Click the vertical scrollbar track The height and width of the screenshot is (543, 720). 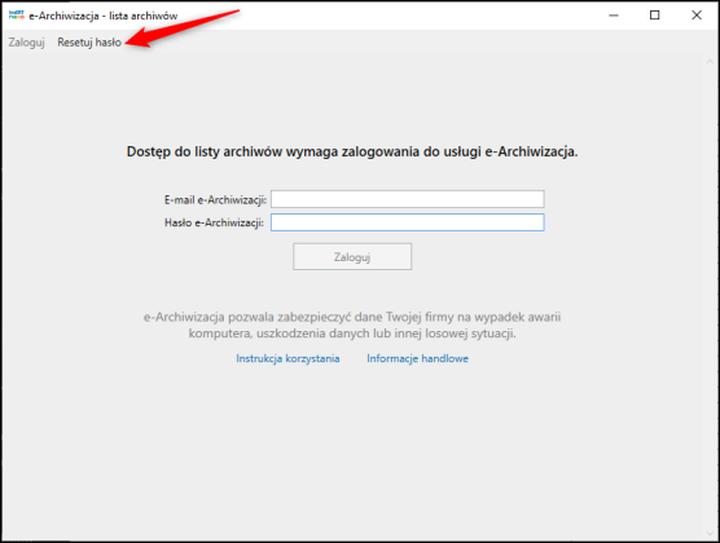[x=709, y=300]
